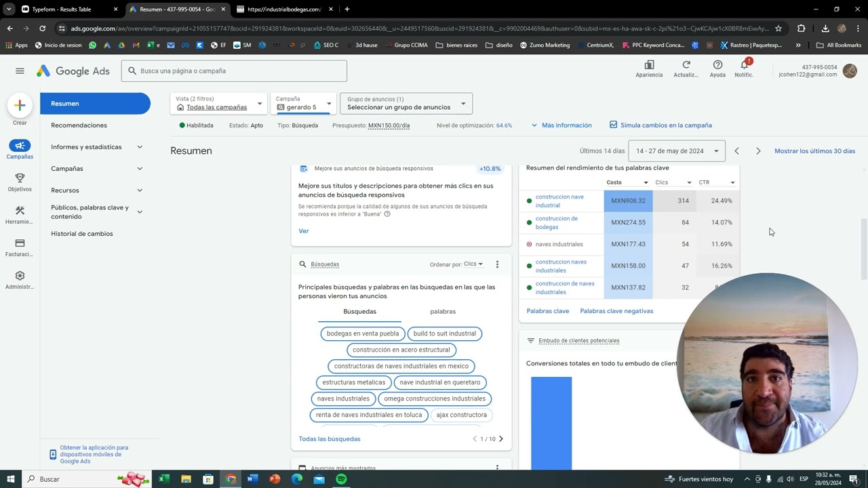Screen dimensions: 868x488
Task: Switch to the palabras tab
Action: coord(443,312)
